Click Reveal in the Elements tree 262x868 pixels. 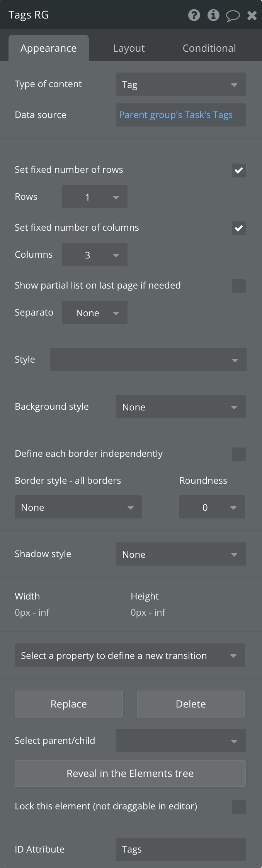[x=130, y=773]
